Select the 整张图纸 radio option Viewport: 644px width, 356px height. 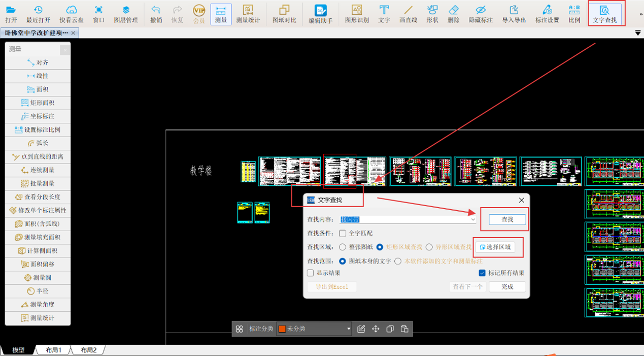point(343,247)
